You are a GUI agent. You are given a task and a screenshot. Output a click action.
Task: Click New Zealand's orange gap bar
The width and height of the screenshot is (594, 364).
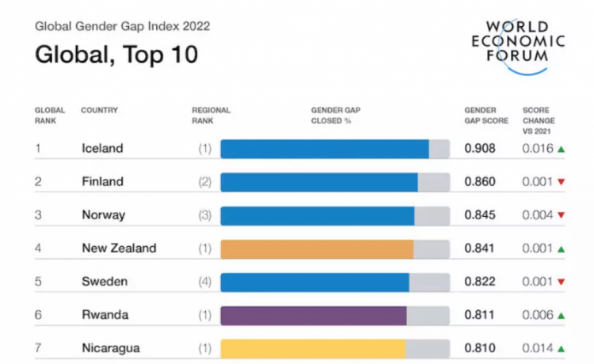(x=317, y=248)
